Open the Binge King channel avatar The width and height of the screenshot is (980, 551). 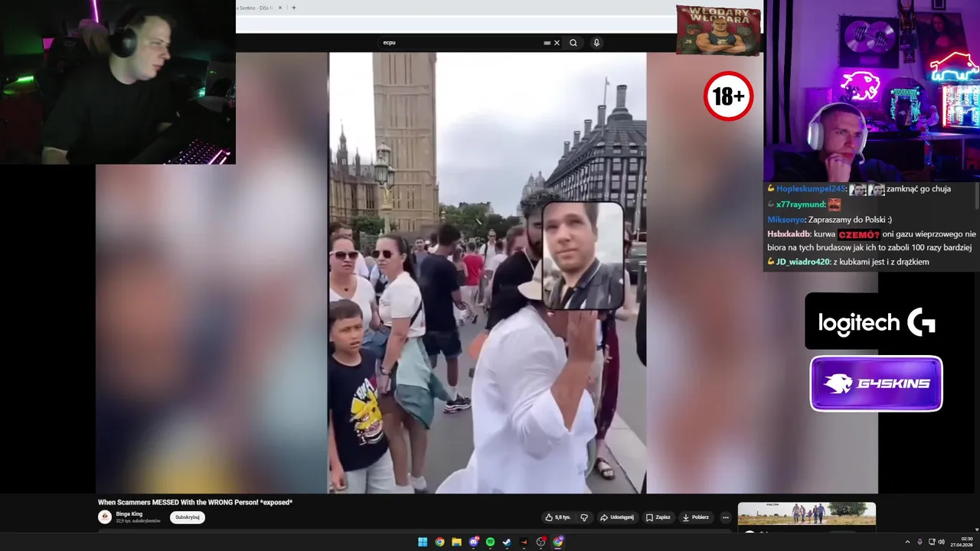pos(105,517)
